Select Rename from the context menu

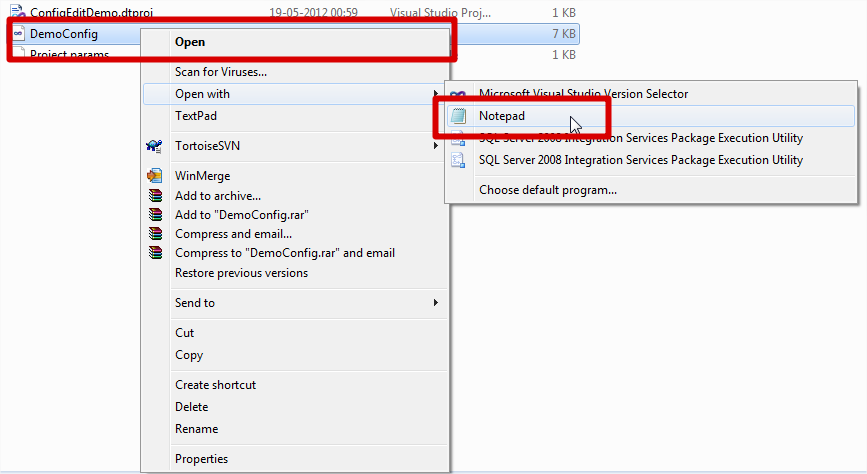(196, 429)
